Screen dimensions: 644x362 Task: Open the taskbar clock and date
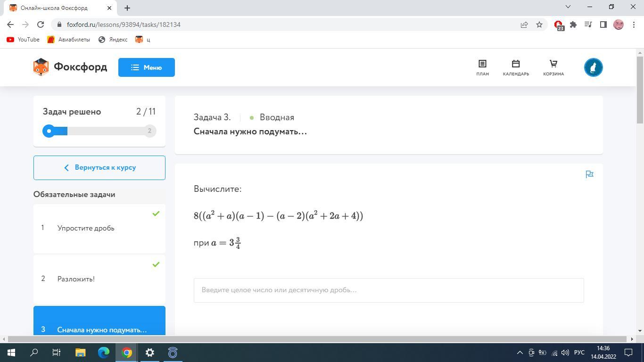tap(603, 353)
